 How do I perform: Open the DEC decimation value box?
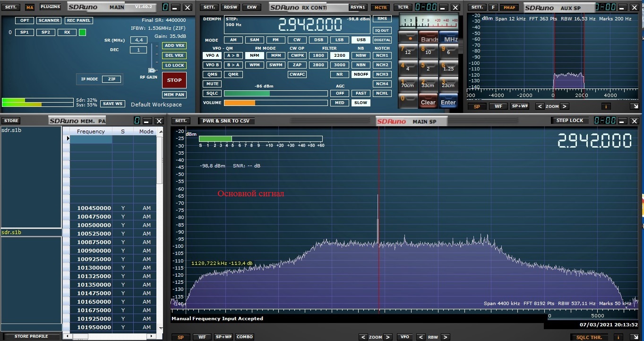pos(138,50)
